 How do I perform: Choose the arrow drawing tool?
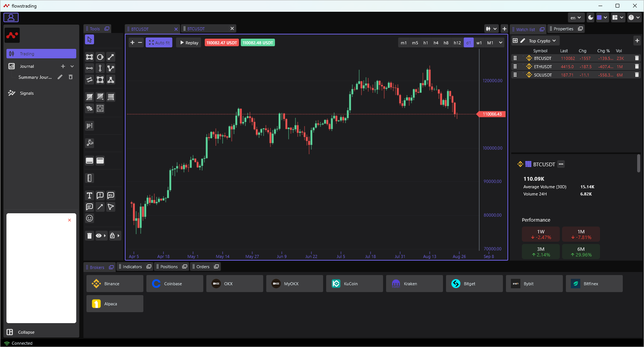click(100, 207)
